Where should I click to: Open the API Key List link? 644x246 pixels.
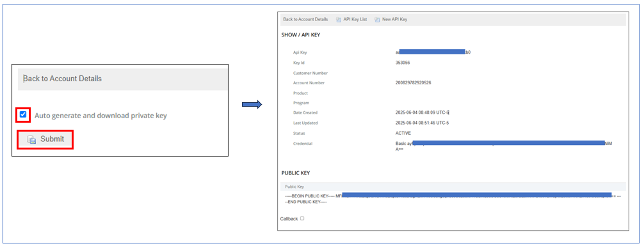[355, 20]
